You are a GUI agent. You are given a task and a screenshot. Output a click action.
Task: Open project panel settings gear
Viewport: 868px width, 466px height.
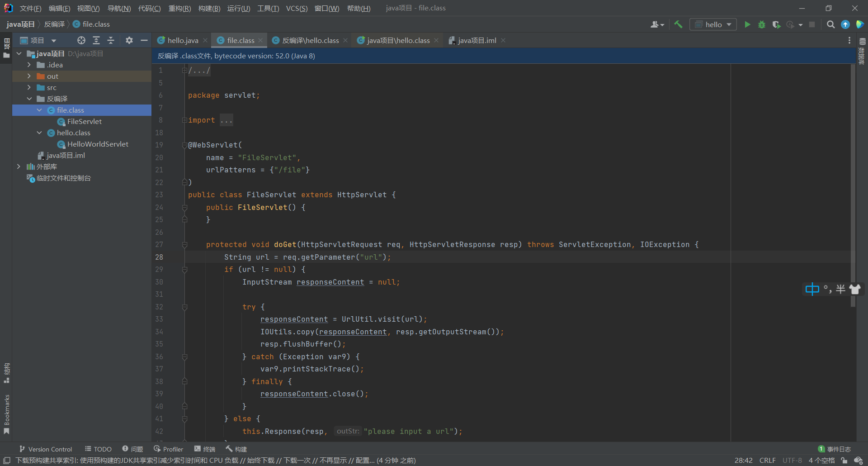pos(129,40)
